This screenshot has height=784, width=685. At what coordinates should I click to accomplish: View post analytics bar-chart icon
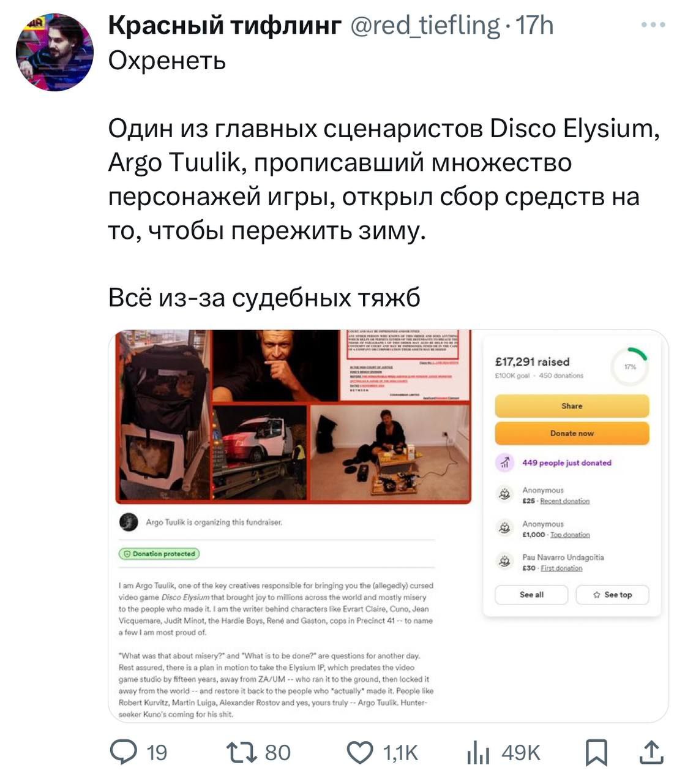[478, 753]
